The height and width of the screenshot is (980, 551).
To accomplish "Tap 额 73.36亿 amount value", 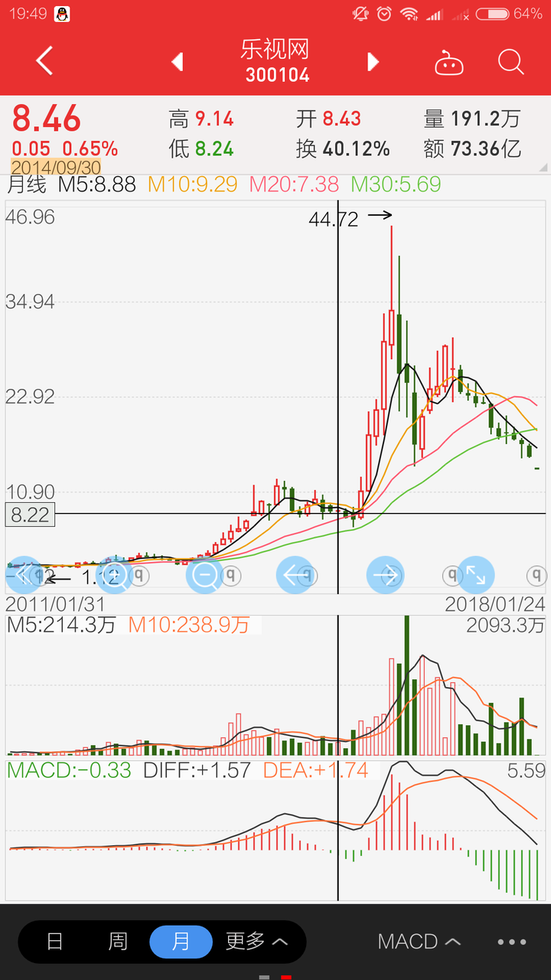I will pyautogui.click(x=472, y=149).
